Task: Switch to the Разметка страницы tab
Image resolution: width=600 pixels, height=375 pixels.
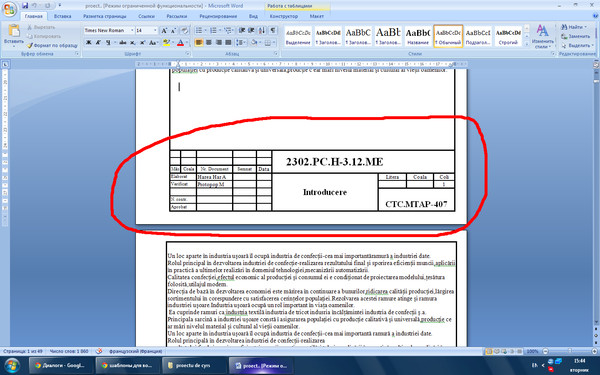Action: coord(104,16)
